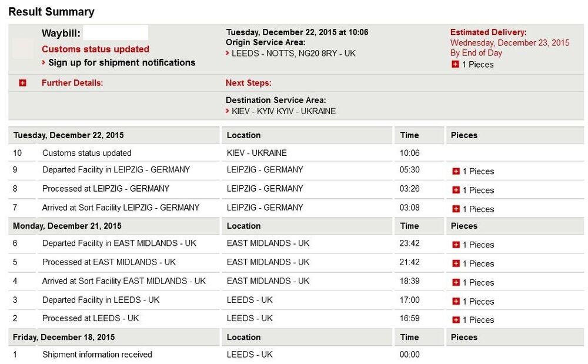Click the Next Steps heading
This screenshot has width=588, height=364.
(248, 83)
